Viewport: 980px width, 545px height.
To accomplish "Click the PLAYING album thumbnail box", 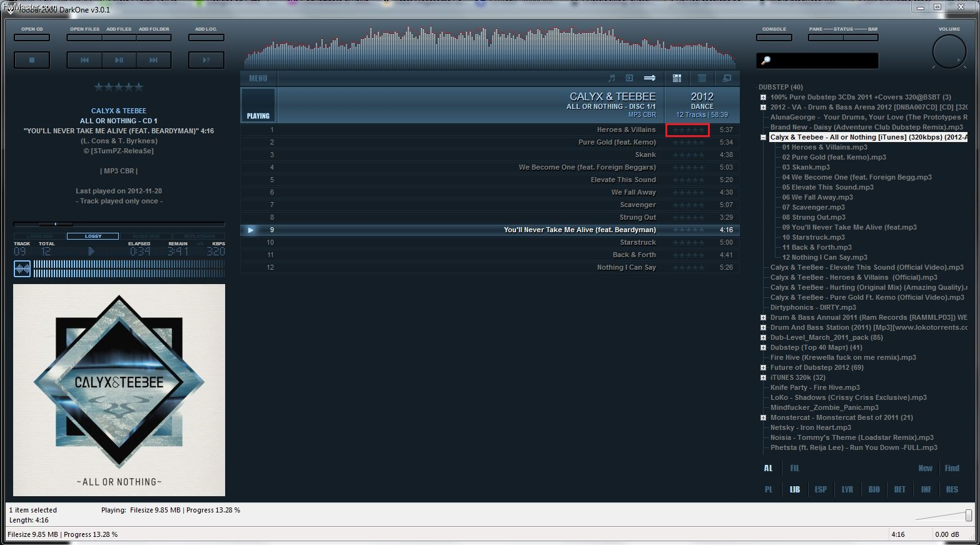I will (x=258, y=104).
